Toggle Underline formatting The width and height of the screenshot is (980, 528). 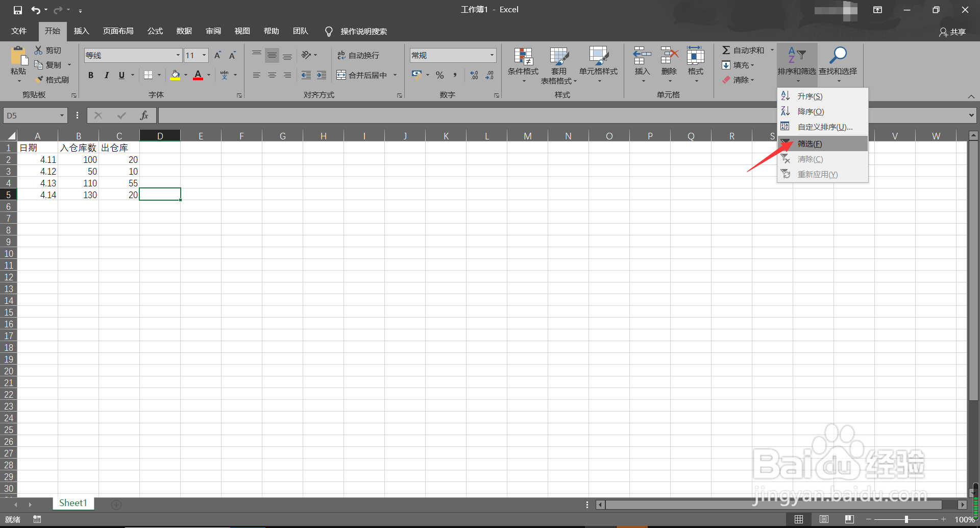(121, 75)
